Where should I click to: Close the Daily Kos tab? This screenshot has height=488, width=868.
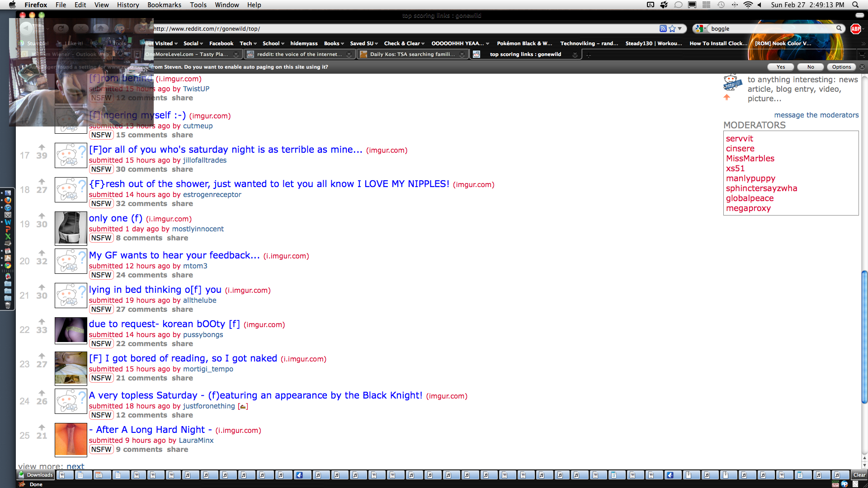462,54
